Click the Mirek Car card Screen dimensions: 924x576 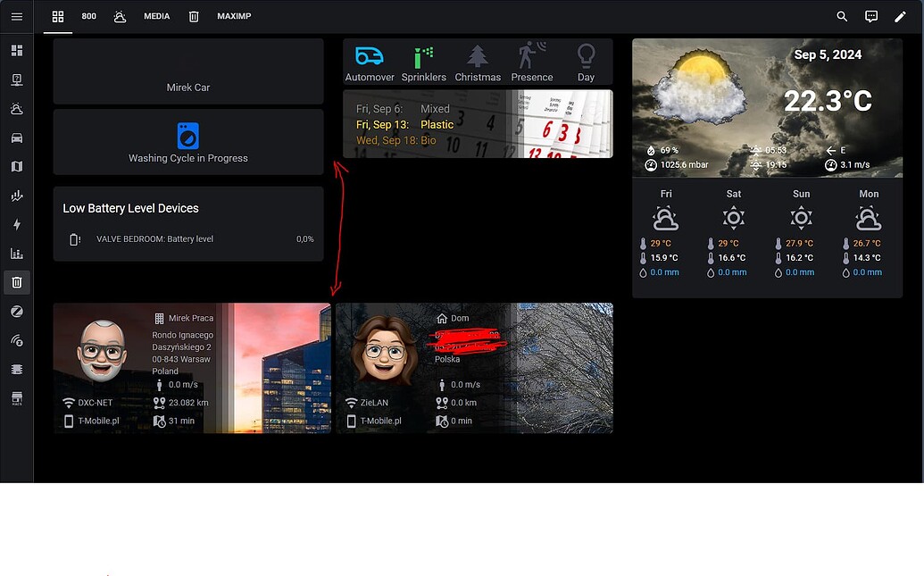[x=187, y=71]
